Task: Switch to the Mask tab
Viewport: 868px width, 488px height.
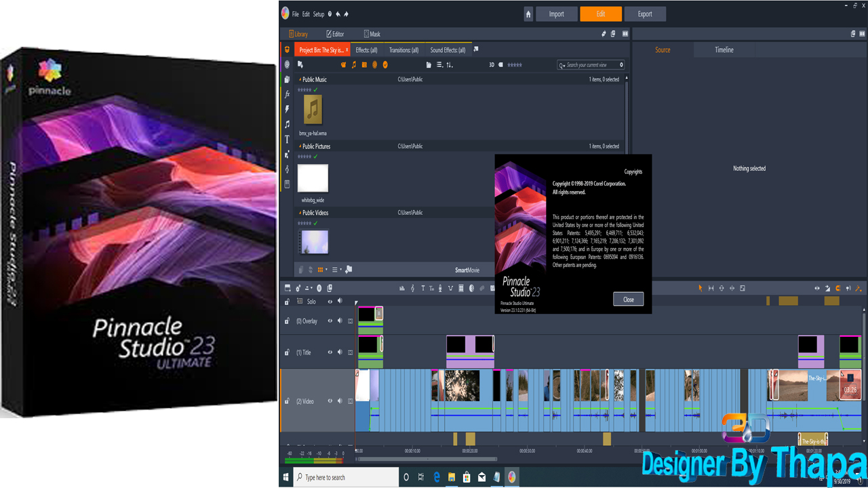Action: pos(372,34)
